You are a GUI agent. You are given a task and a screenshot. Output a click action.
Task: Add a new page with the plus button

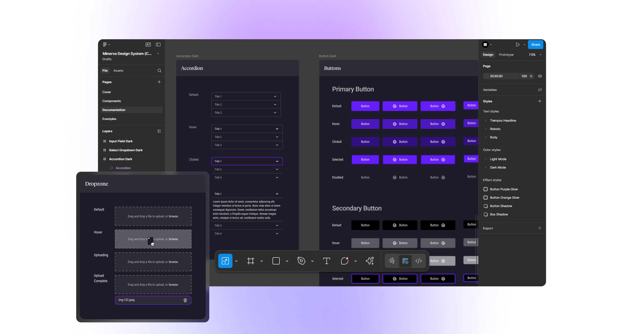click(x=159, y=82)
